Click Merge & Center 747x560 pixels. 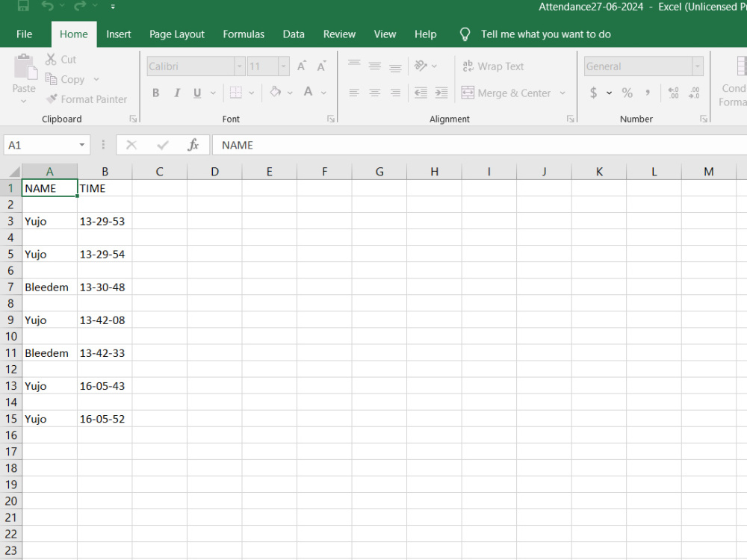[x=506, y=93]
